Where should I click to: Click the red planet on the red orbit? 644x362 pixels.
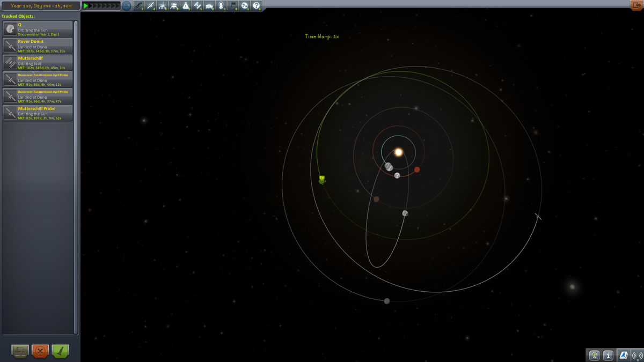(417, 169)
